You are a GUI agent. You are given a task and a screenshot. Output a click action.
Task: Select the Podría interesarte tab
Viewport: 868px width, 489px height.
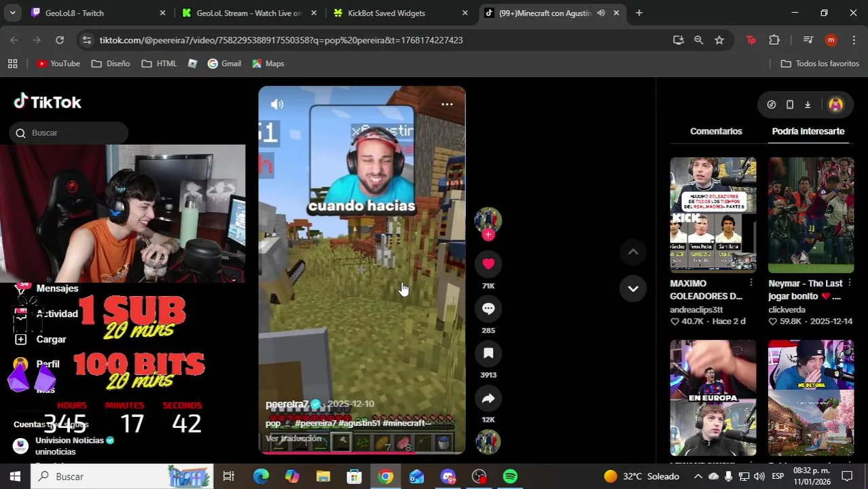(808, 131)
